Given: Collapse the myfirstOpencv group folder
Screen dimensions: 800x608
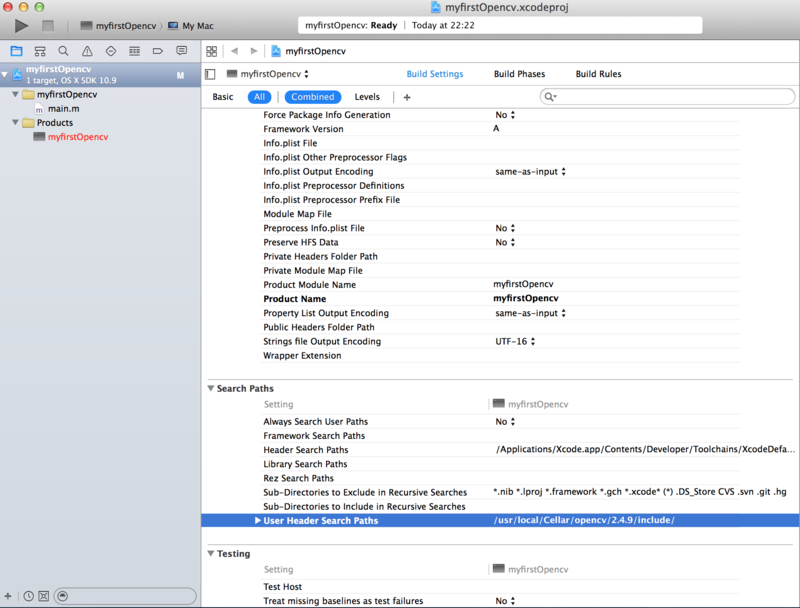Looking at the screenshot, I should pyautogui.click(x=15, y=94).
